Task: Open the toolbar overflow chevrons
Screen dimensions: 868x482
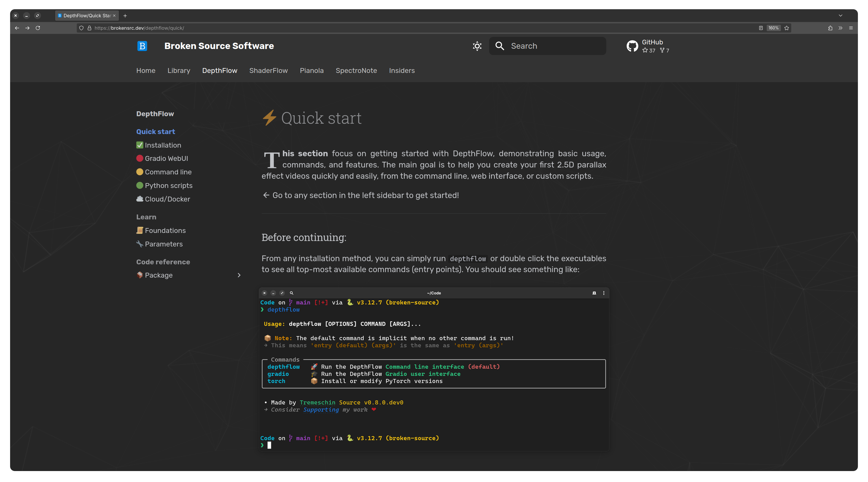Action: click(x=840, y=28)
